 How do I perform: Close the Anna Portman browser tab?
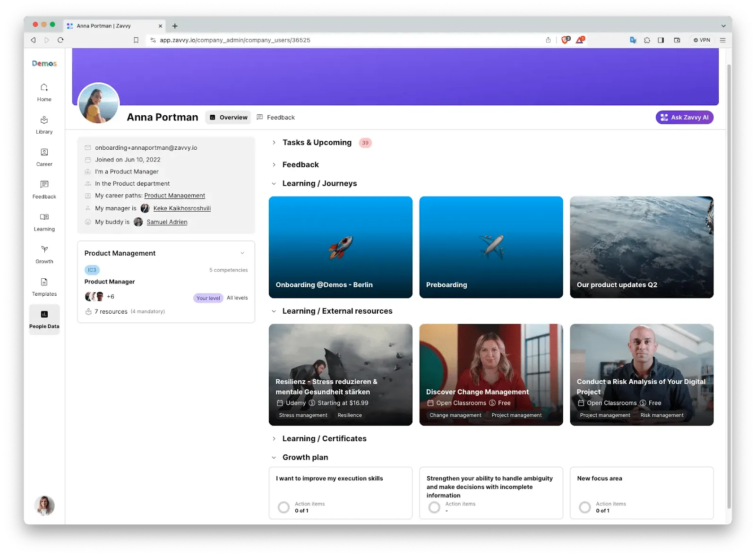pos(160,26)
